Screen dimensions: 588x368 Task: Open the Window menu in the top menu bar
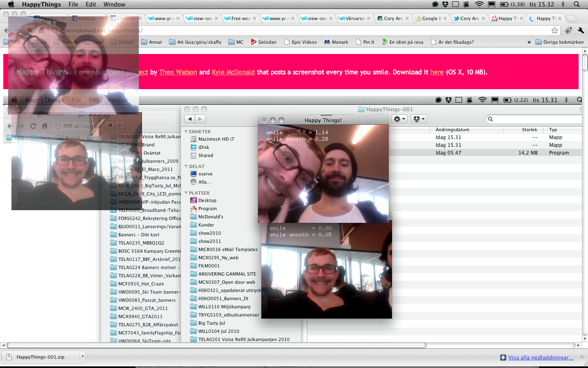[114, 4]
